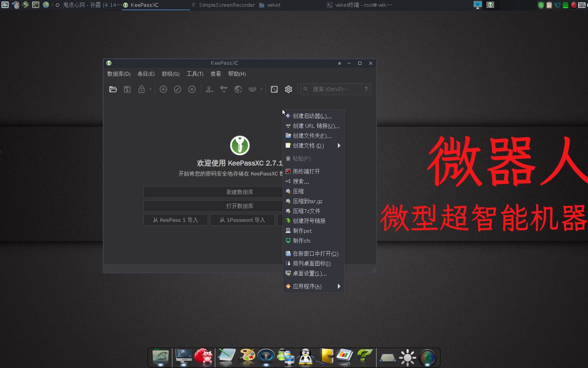Click the 打开数据库 button
Screen dimensions: 588x368
(x=213, y=206)
